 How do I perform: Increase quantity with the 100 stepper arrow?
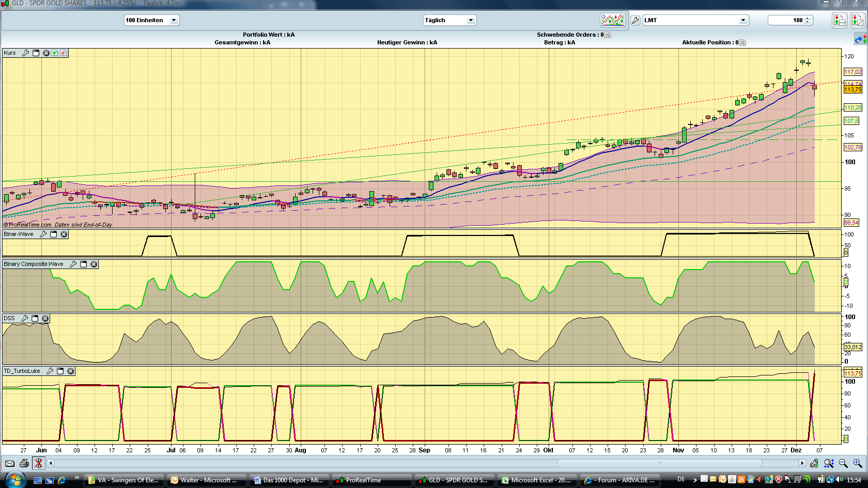point(807,18)
